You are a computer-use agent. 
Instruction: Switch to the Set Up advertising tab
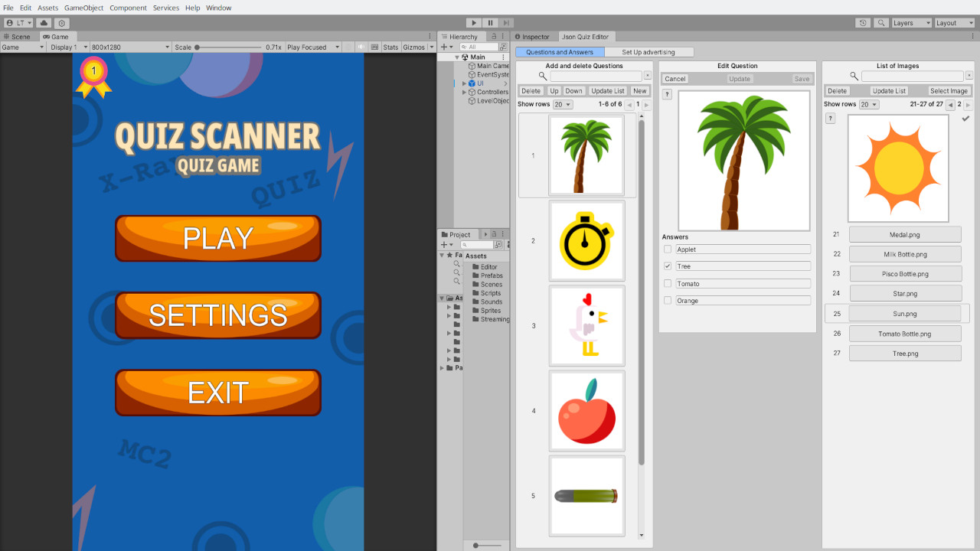[649, 52]
